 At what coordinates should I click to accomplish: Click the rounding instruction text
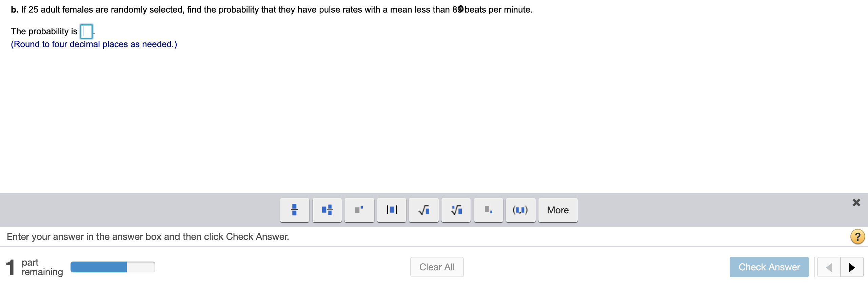pyautogui.click(x=94, y=44)
